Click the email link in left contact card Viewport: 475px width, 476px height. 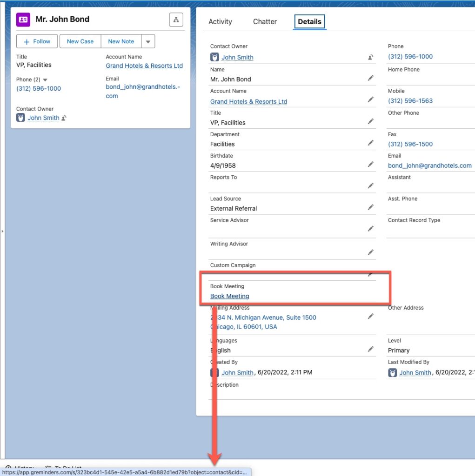[x=143, y=91]
